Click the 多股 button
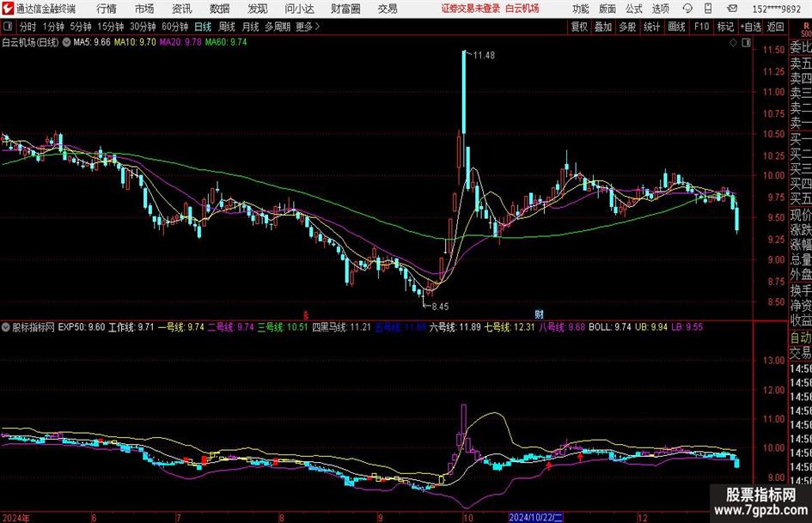The height and width of the screenshot is (523, 812). pos(627,27)
